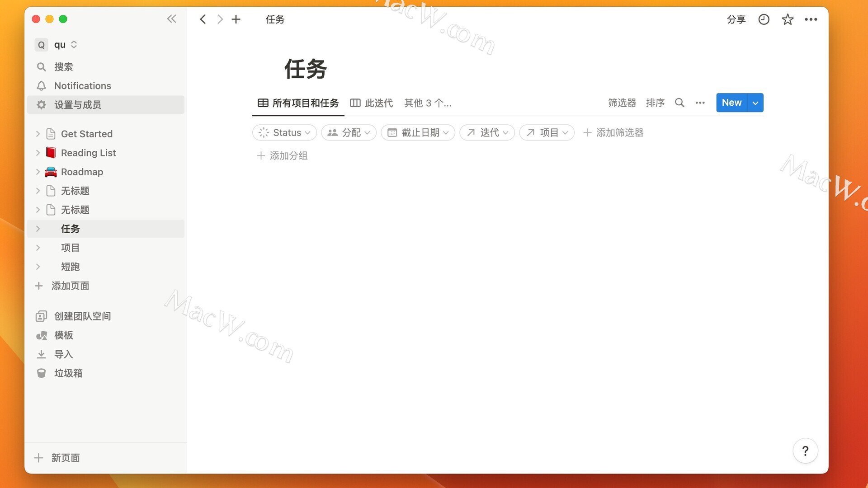Go back with the left arrow
This screenshot has width=868, height=488.
click(203, 19)
